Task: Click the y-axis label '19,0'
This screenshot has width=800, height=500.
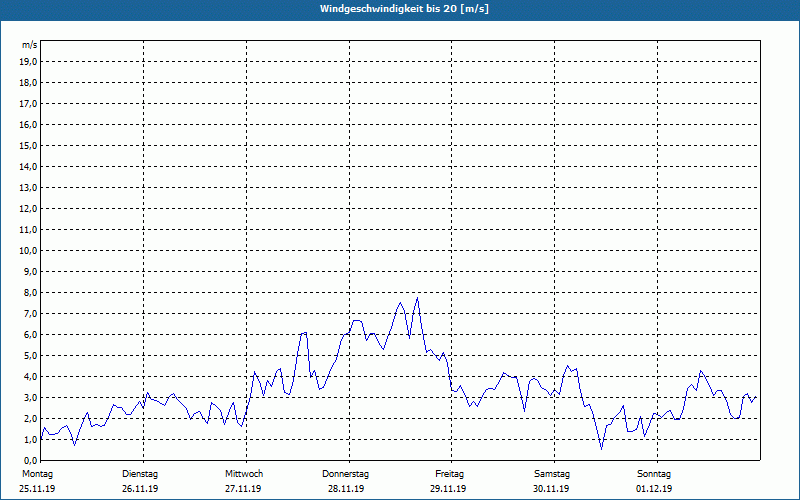Action: point(28,62)
